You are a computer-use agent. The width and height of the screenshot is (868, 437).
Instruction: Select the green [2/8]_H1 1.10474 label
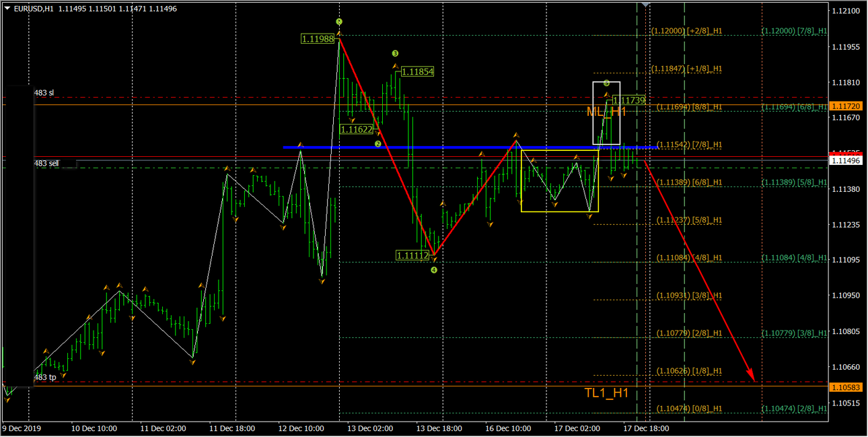click(795, 409)
